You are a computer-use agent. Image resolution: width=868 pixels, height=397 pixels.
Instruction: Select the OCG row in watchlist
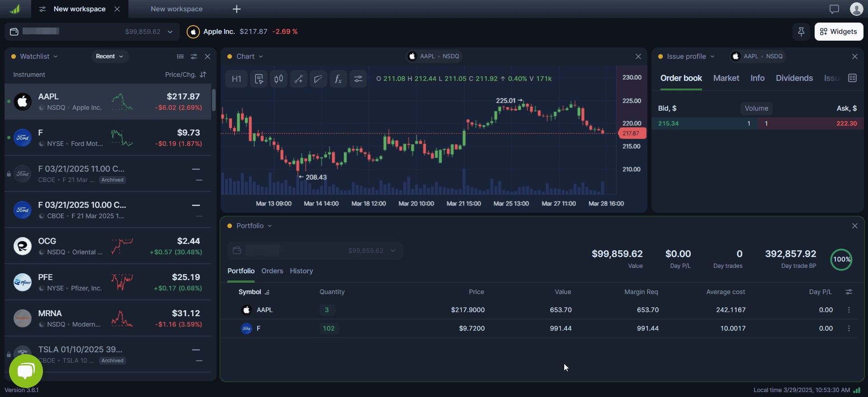[x=108, y=246]
